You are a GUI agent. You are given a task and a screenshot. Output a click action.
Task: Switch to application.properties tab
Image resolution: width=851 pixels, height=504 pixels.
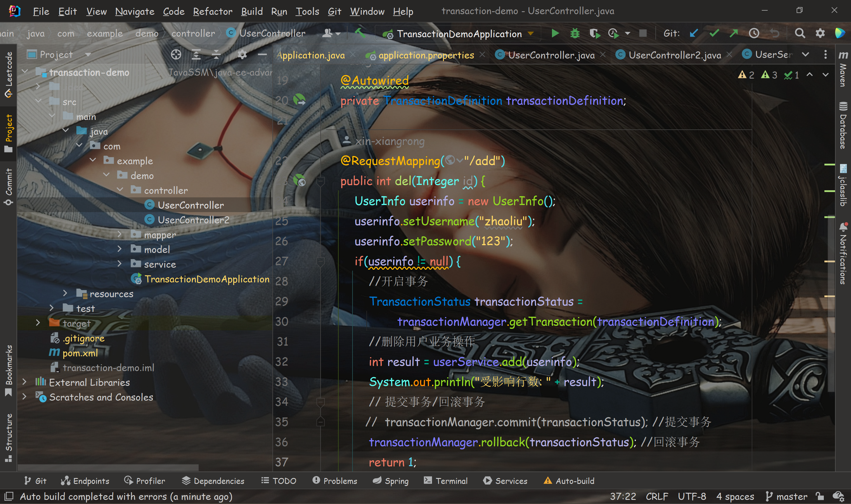click(426, 55)
